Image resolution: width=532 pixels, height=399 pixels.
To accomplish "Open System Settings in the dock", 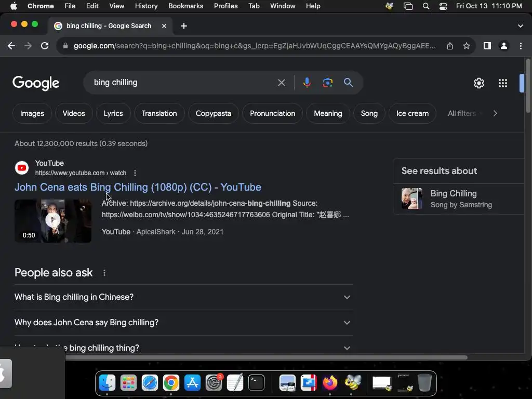I will pos(214,383).
